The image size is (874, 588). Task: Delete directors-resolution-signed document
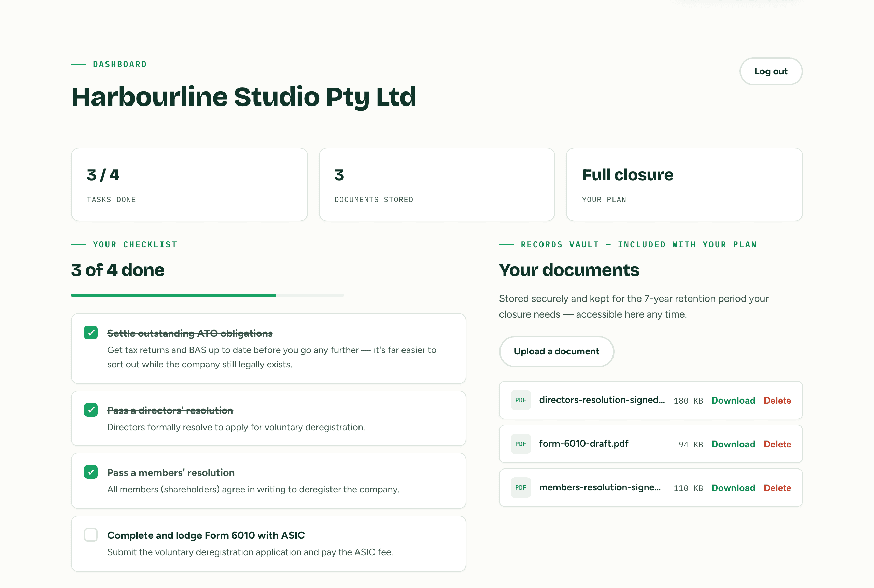tap(777, 401)
